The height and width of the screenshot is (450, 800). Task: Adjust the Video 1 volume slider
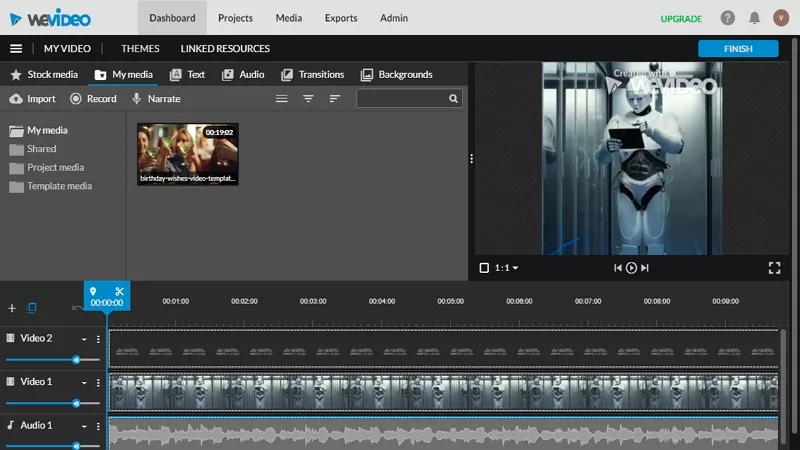click(76, 403)
